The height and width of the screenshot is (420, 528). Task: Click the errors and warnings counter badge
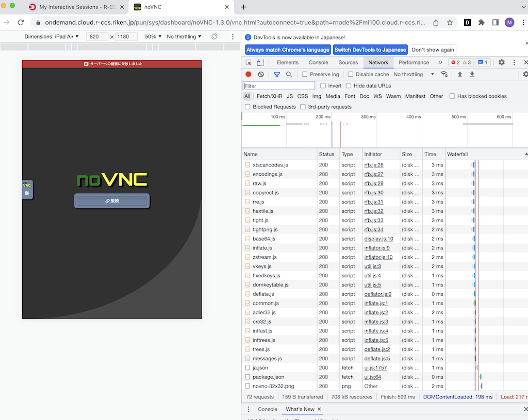pos(461,62)
